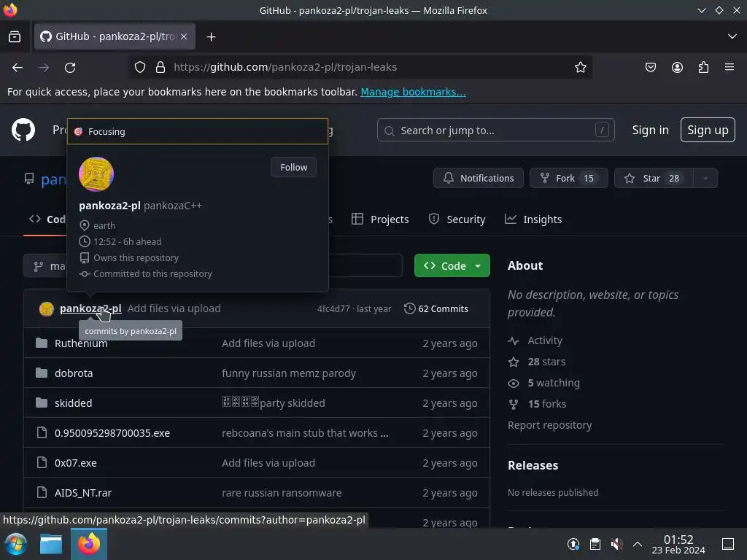Expand commit message ellipsis for rebcoana's stub
Screen dimensions: 747x560
[384, 434]
